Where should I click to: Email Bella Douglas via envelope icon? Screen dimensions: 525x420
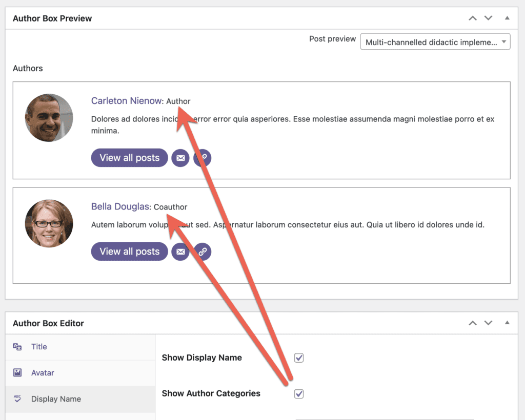coord(180,251)
